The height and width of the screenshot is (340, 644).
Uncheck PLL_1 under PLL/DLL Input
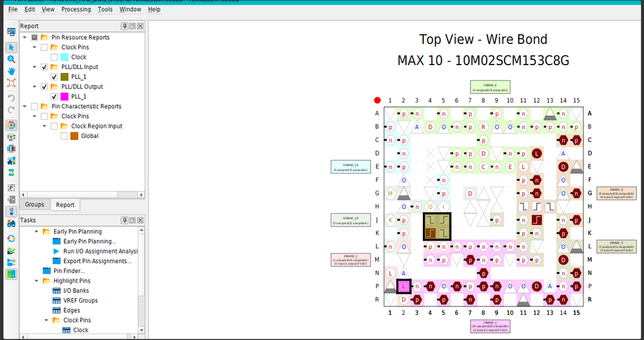(54, 77)
